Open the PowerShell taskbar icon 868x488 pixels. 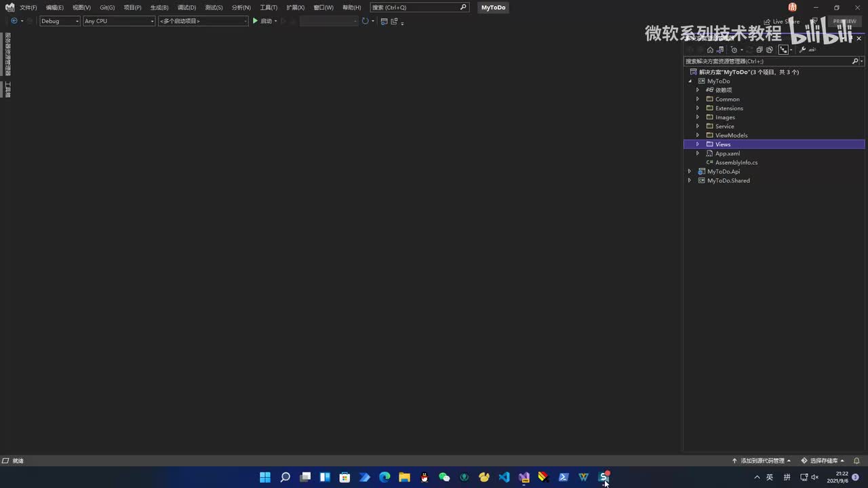click(x=564, y=477)
